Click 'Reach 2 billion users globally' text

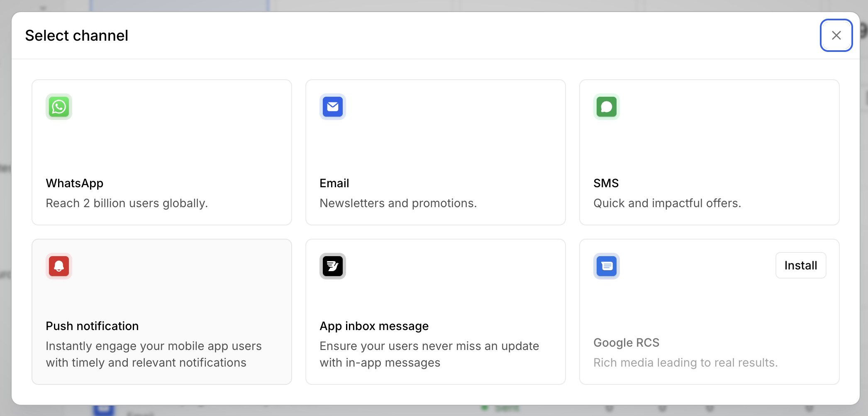coord(127,203)
